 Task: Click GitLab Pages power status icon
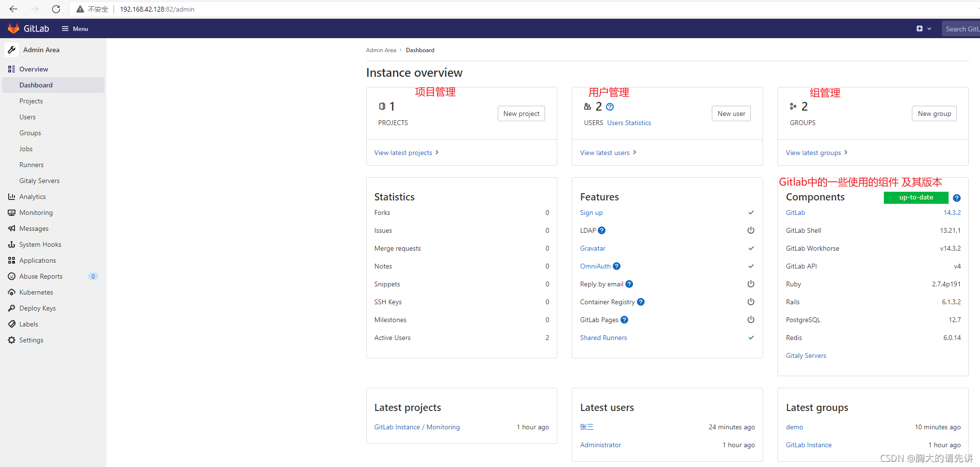coord(751,320)
